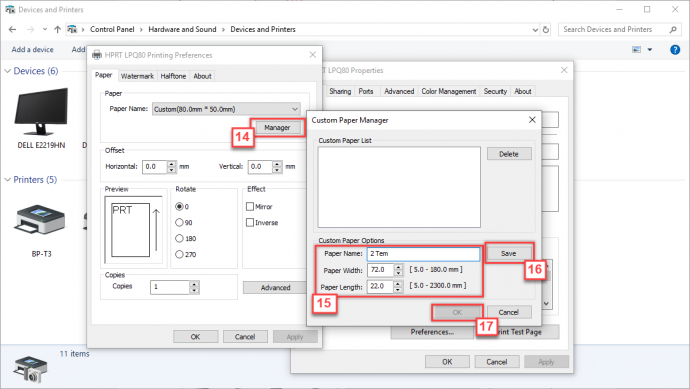Screen dimensions: 690x389
Task: Enable the Mirror effect checkbox
Action: click(x=250, y=206)
